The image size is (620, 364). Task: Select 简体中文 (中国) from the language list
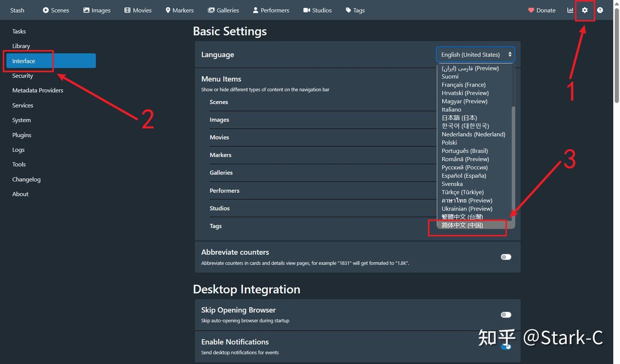(x=467, y=225)
